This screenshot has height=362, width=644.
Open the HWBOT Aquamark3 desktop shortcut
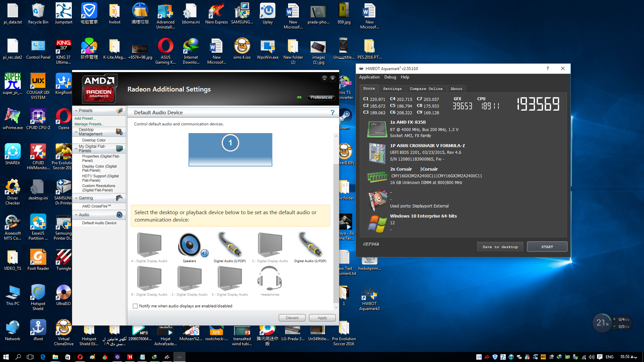(x=369, y=299)
